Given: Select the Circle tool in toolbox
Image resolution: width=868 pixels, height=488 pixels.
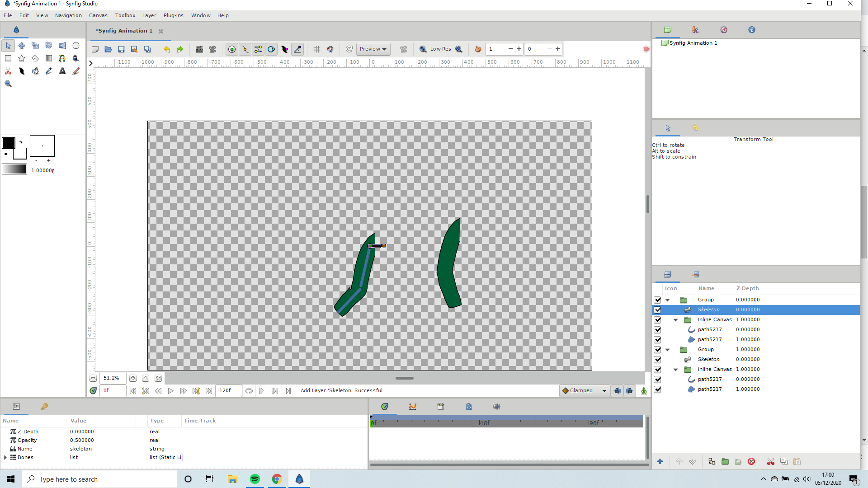Looking at the screenshot, I should click(76, 46).
